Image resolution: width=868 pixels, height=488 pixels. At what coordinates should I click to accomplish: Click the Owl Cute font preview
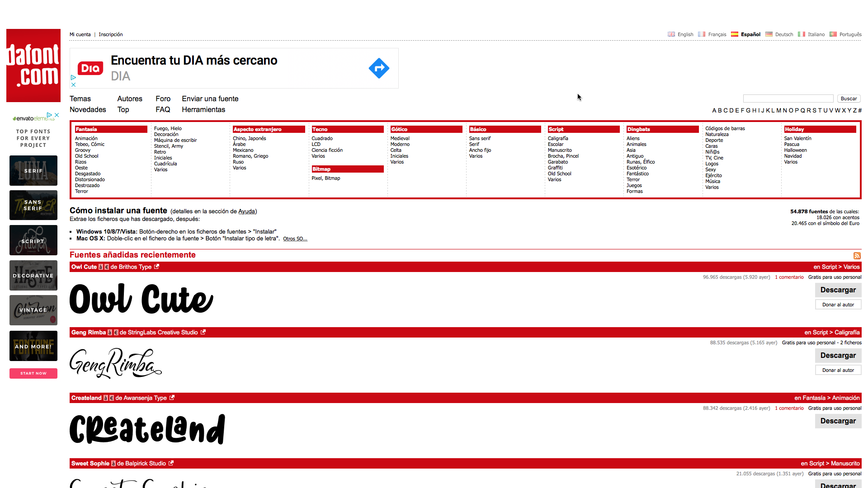click(x=141, y=299)
